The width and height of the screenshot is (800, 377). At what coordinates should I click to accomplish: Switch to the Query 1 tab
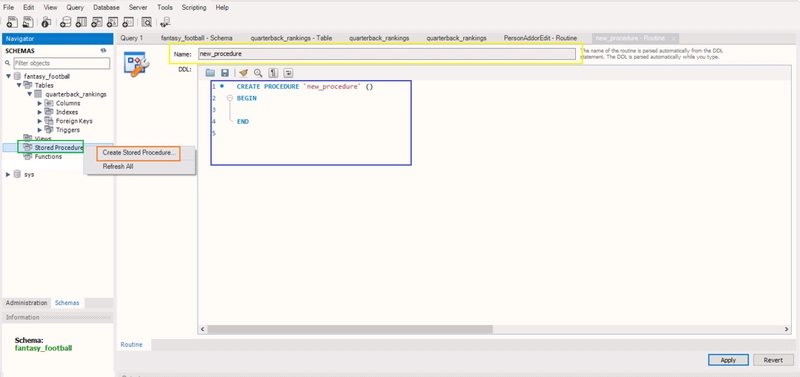coord(132,38)
